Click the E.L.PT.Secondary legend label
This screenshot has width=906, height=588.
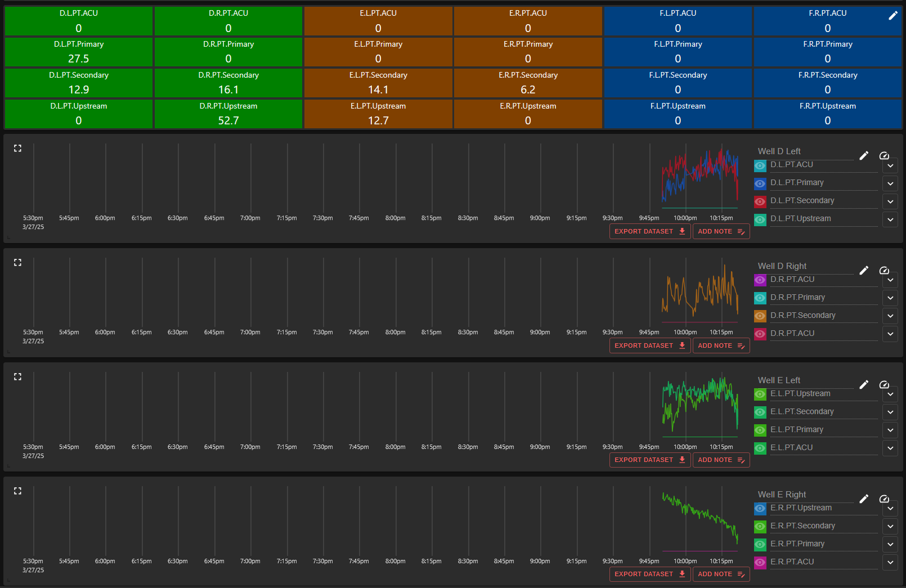(803, 411)
